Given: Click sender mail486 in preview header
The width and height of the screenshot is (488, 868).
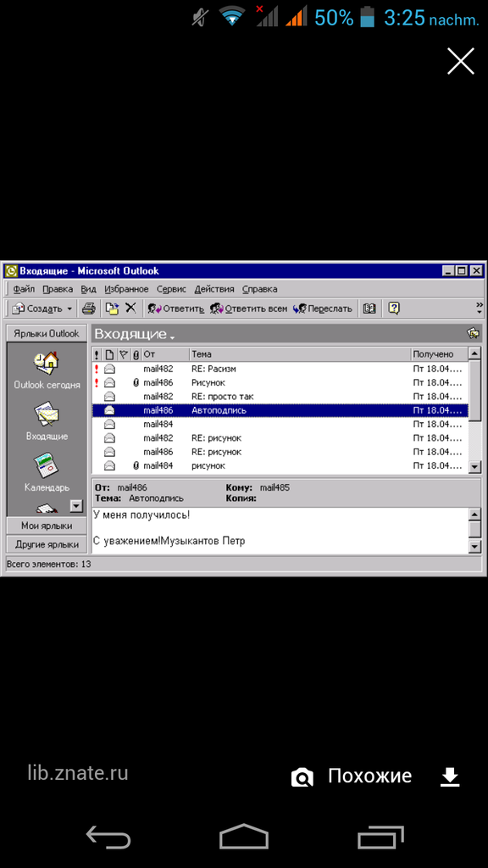Looking at the screenshot, I should [x=131, y=487].
